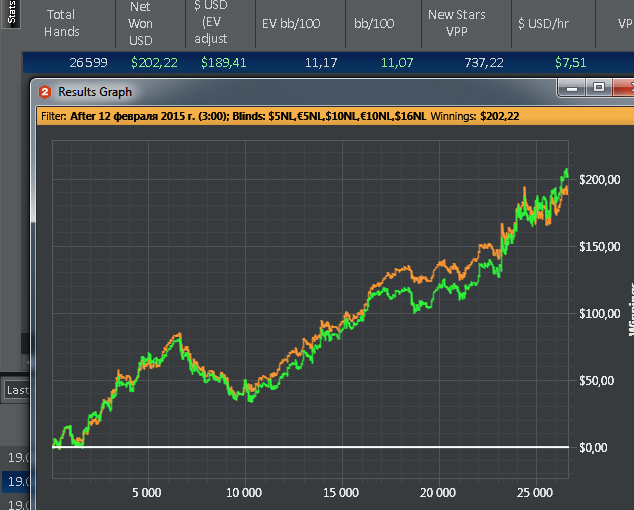Viewport: 634px width, 510px height.
Task: Sort by Net Won USD column header
Action: pyautogui.click(x=141, y=23)
